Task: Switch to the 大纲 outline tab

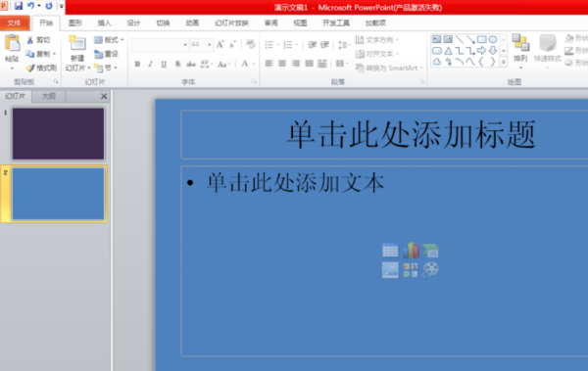Action: [48, 96]
